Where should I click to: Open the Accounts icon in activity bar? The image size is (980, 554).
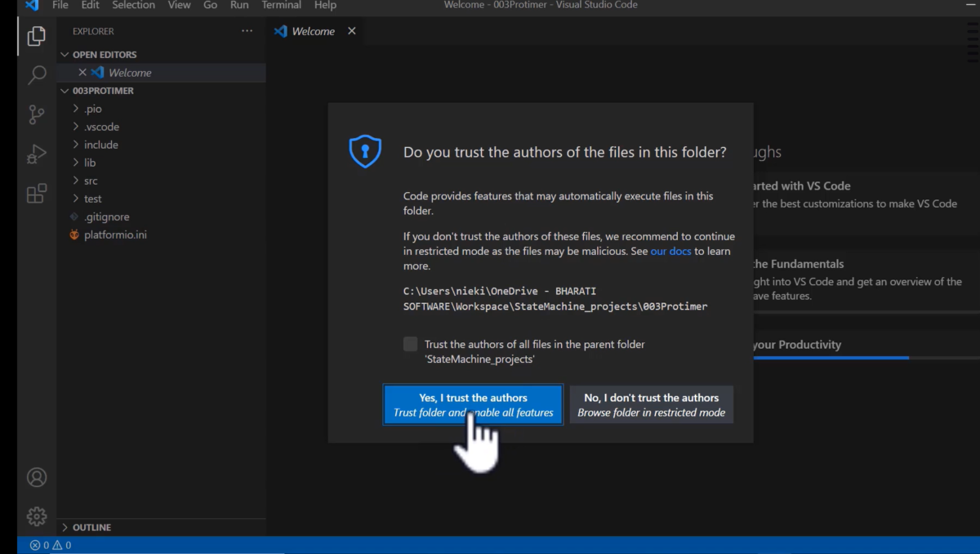point(36,477)
